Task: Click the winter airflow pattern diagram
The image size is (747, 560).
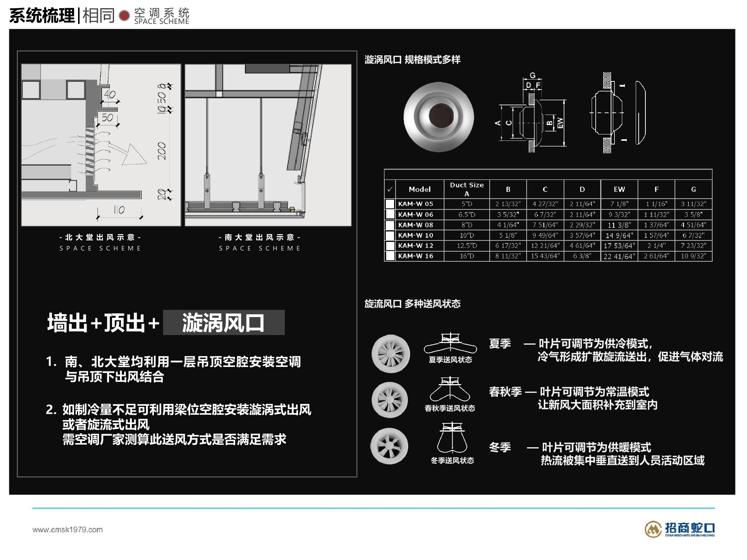Action: click(452, 438)
